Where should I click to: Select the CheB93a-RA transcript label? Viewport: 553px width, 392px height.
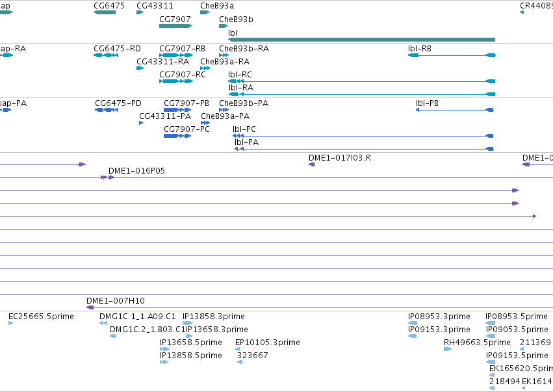coord(225,62)
